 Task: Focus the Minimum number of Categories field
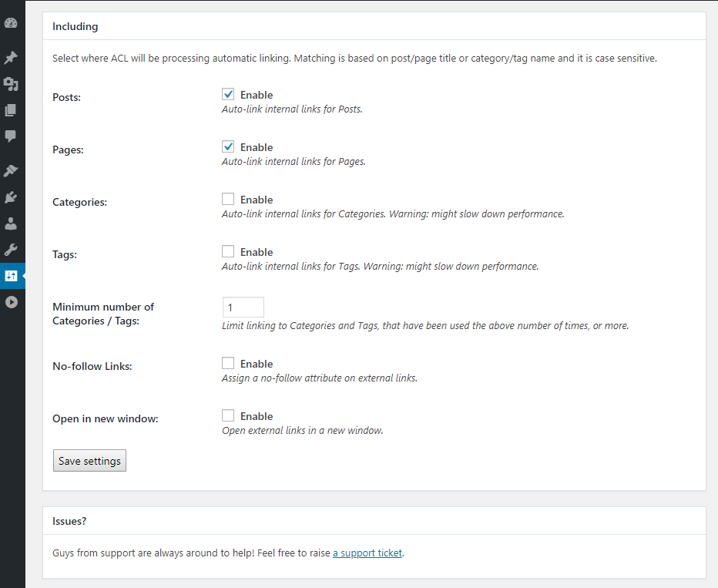point(243,307)
